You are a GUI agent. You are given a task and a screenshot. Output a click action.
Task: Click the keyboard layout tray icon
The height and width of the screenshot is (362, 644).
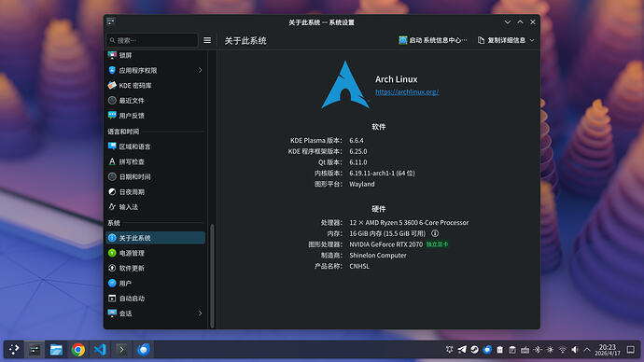[525, 350]
